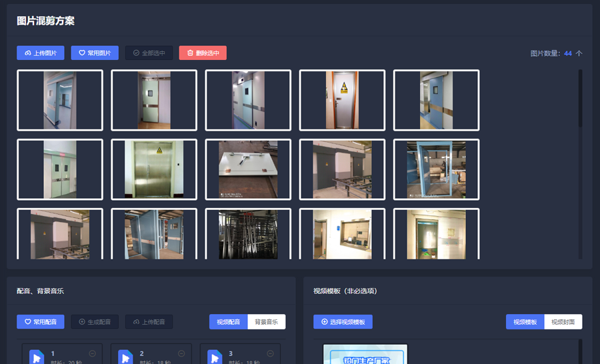Viewport: 600px width, 364px height.
Task: Remove voiceover 3 with its minus icon
Action: (270, 353)
